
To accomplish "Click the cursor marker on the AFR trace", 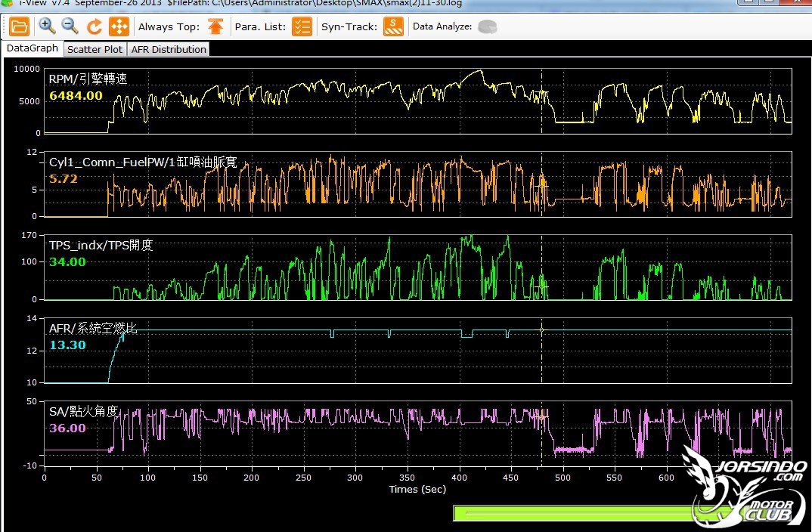I will (x=541, y=329).
